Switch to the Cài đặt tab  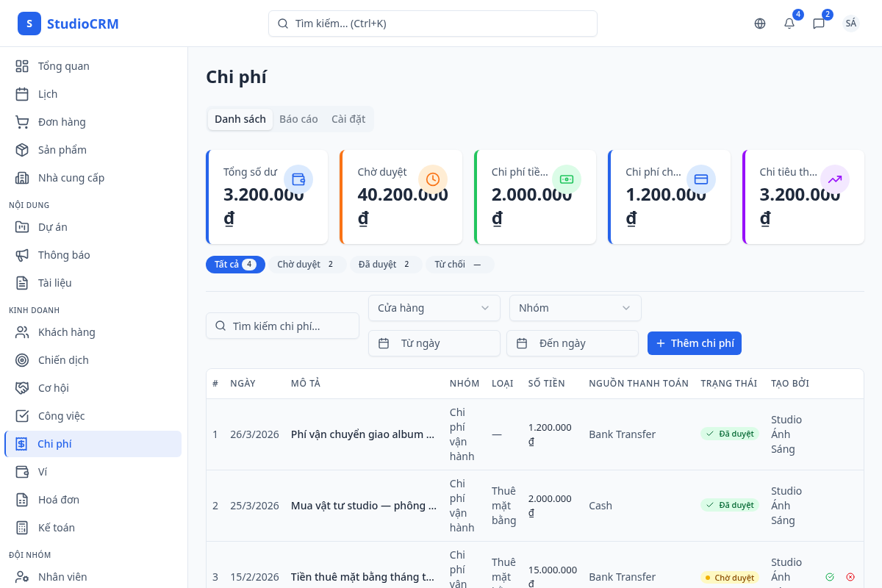pyautogui.click(x=348, y=118)
